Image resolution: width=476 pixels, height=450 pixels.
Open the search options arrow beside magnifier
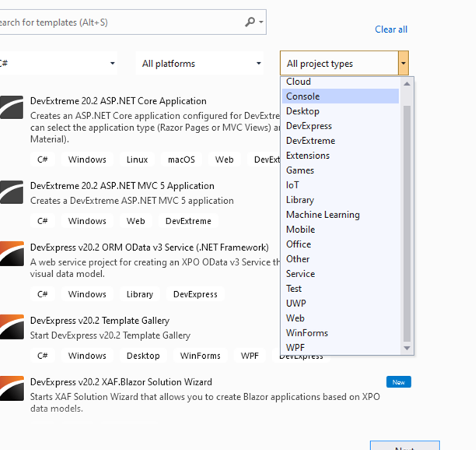tap(261, 22)
